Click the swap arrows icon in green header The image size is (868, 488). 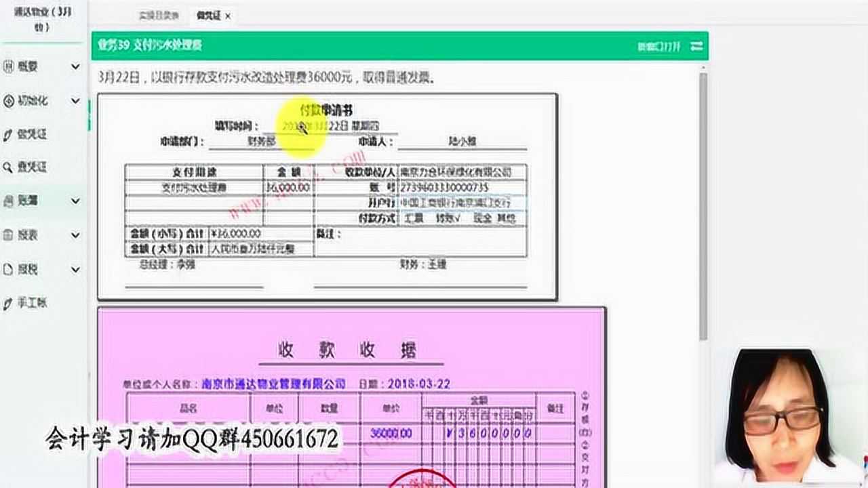tap(696, 46)
